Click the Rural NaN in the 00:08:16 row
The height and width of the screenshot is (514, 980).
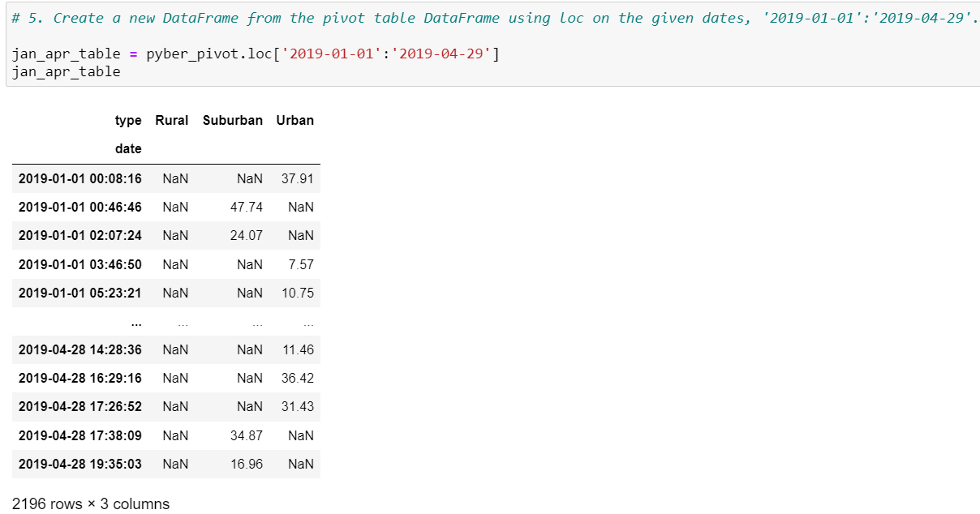175,178
